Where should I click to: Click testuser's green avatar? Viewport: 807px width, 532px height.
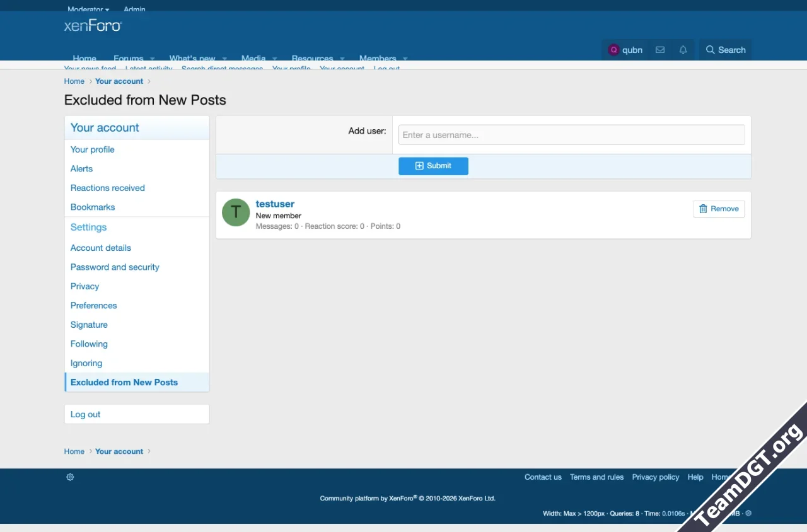(x=236, y=212)
